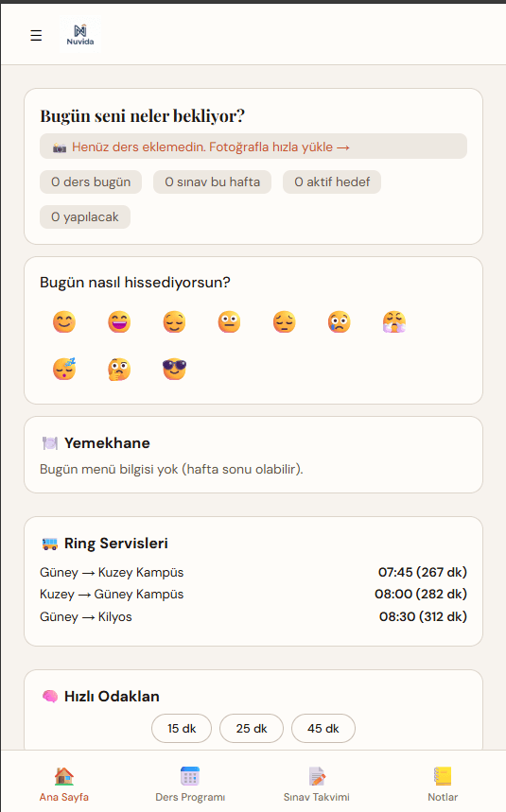Select the sleeping face mood emoji
The width and height of the screenshot is (506, 812).
64,370
